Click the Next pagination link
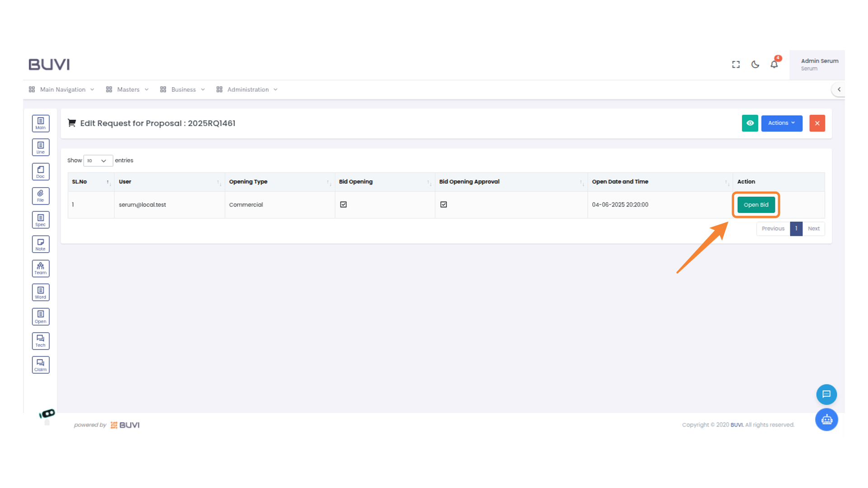The image size is (868, 488). tap(813, 229)
